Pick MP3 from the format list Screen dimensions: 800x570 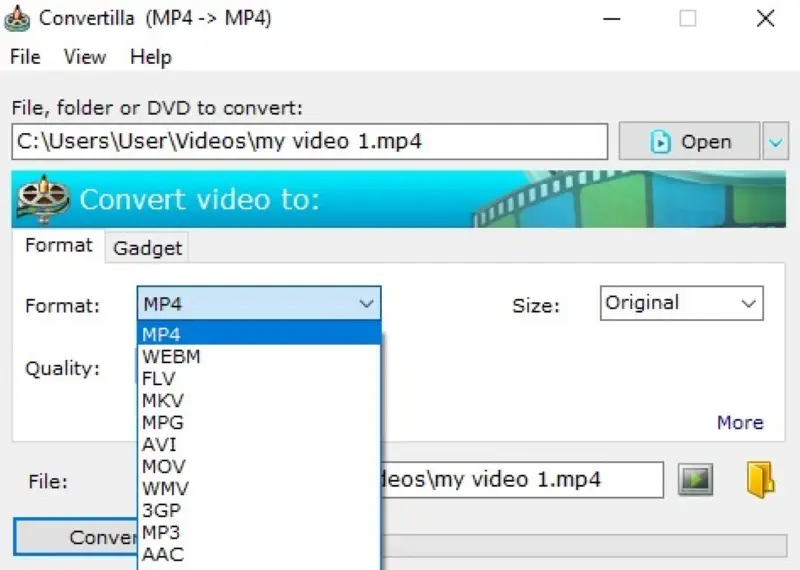pyautogui.click(x=259, y=532)
